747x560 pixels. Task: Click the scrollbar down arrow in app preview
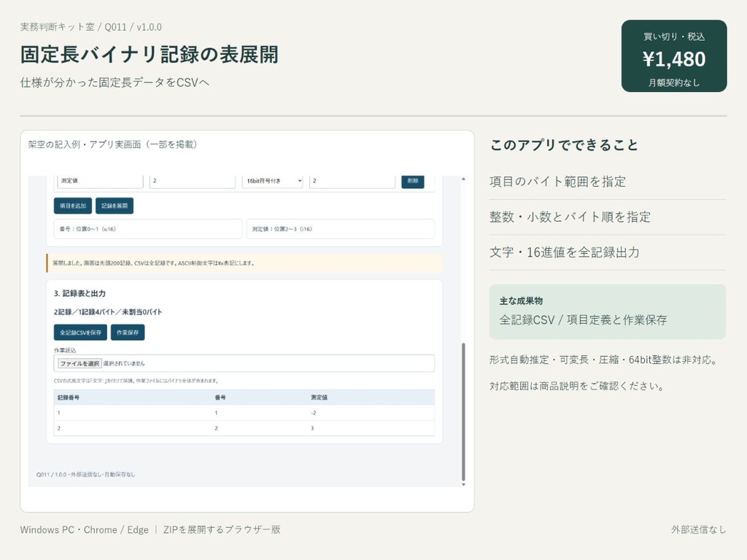463,484
